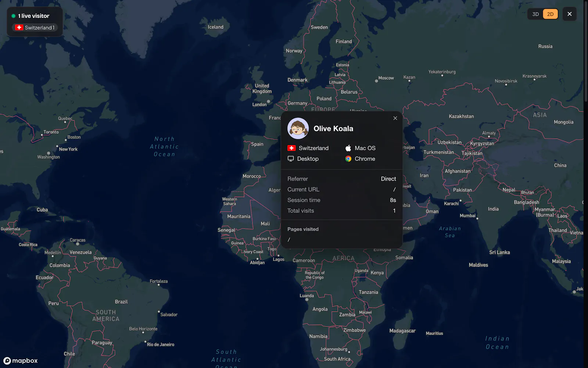Switch map to 3D view
Viewport: 588px width, 368px height.
point(535,14)
